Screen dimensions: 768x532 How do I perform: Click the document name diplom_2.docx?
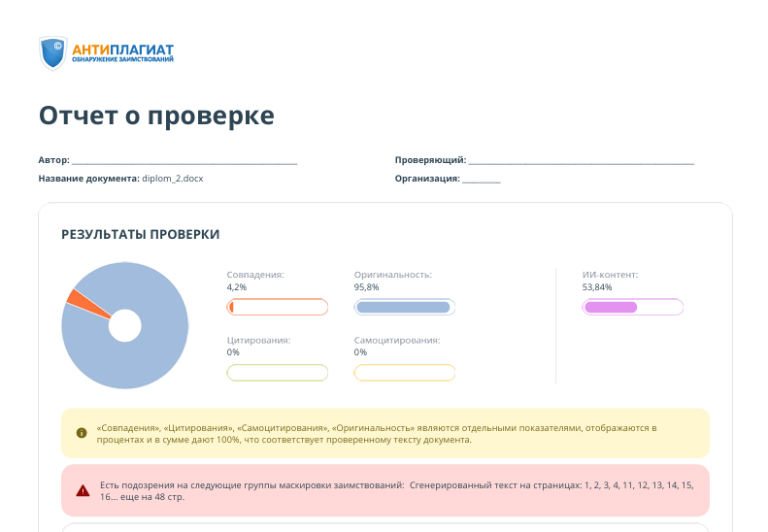click(x=173, y=179)
